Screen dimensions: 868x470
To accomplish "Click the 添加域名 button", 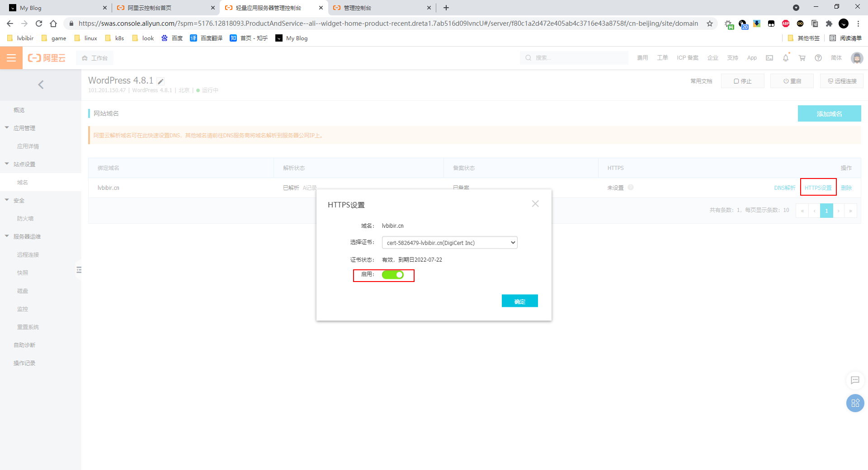I will tap(829, 113).
